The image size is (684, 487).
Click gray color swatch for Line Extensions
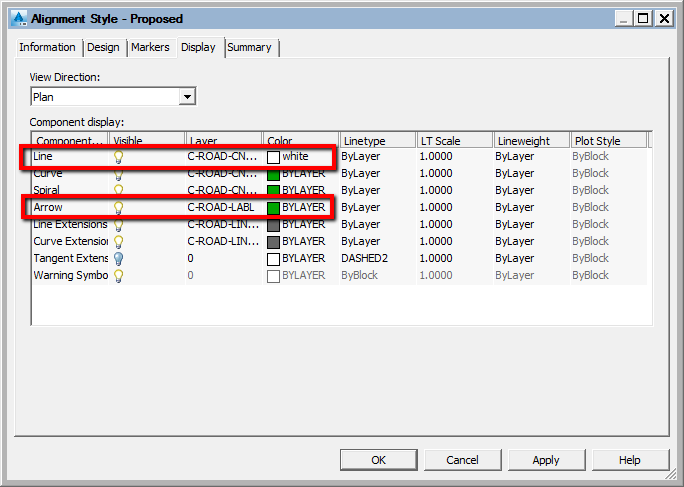(273, 226)
